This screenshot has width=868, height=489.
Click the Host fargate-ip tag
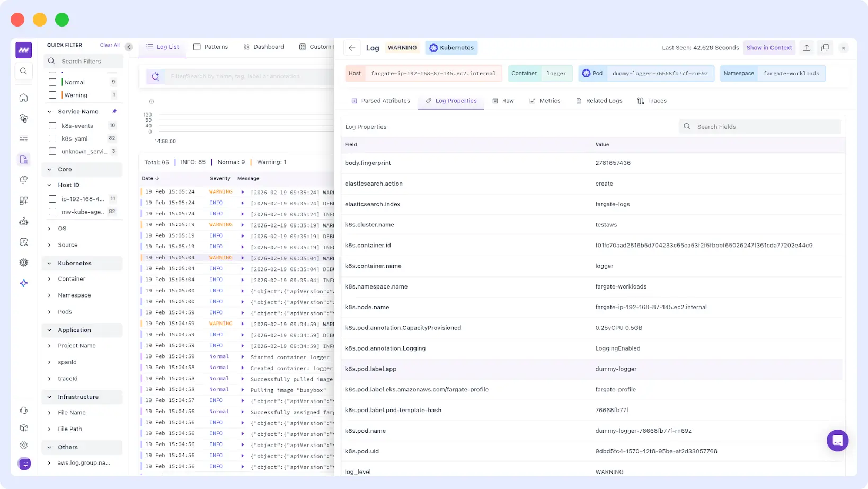(x=423, y=73)
